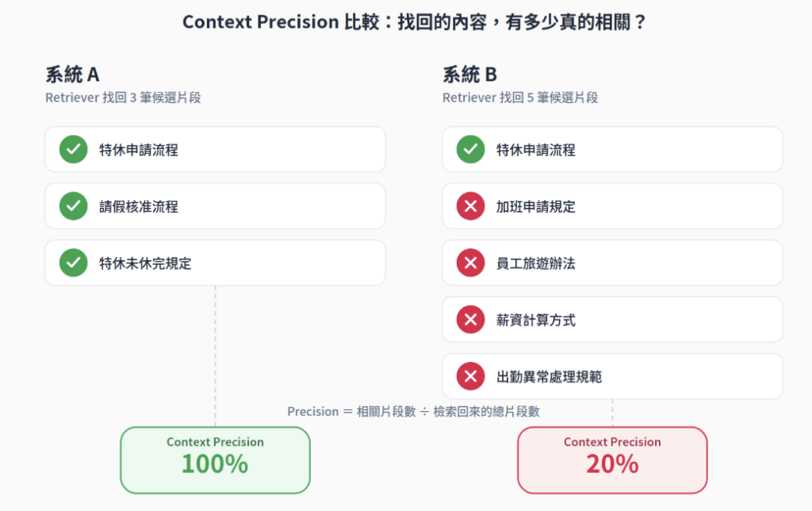Viewport: 812px width, 511px height.
Task: Click green check icon beside System A 特休申請流程
Action: pos(74,149)
